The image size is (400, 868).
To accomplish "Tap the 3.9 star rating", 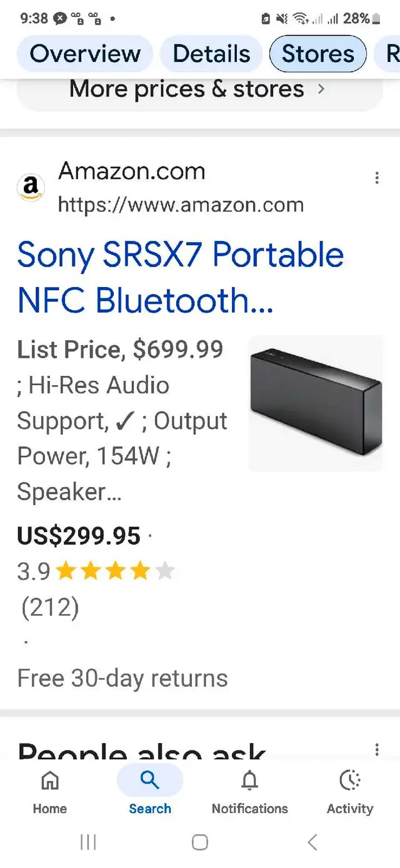I will tap(96, 571).
